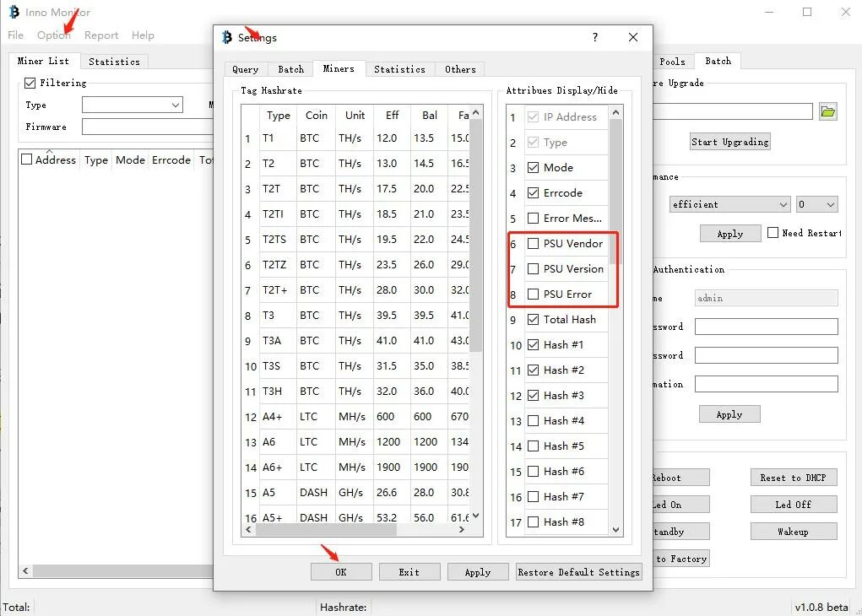Click the folder browse icon in Firmware Upgrade
The width and height of the screenshot is (862, 616).
827,111
